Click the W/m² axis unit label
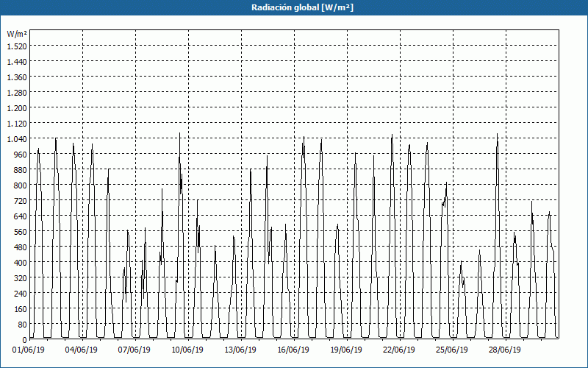 tap(17, 34)
